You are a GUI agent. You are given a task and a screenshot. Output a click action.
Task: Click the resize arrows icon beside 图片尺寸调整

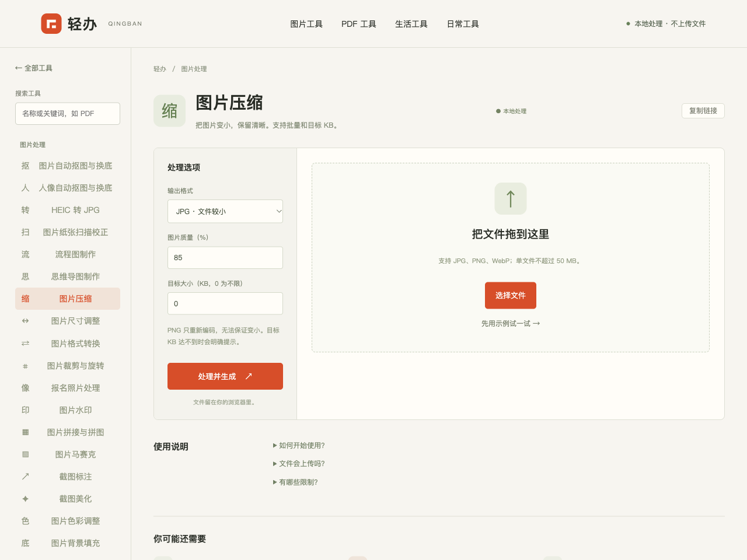(25, 321)
